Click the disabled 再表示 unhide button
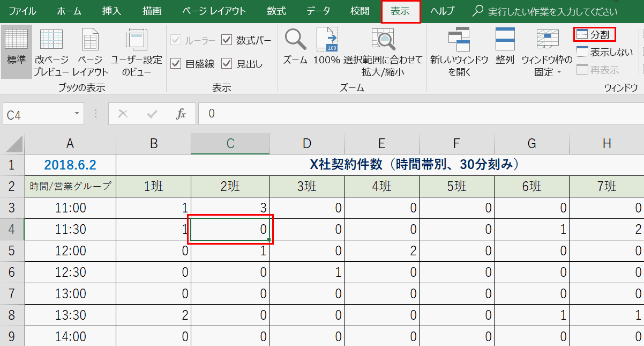644x346 pixels. click(x=597, y=70)
